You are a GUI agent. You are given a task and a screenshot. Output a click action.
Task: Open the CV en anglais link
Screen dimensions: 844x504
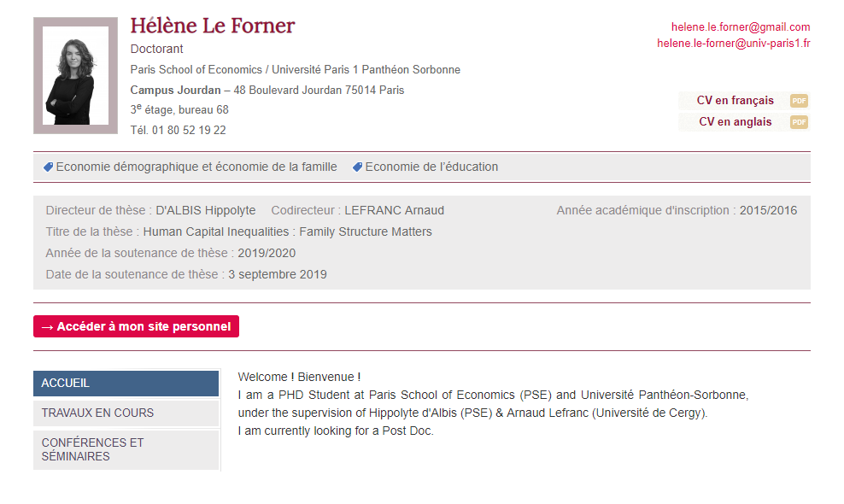click(x=735, y=122)
